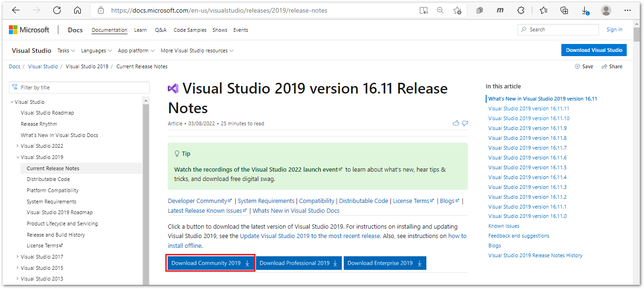Open the Developer Community link
644x289 pixels.
(x=200, y=201)
